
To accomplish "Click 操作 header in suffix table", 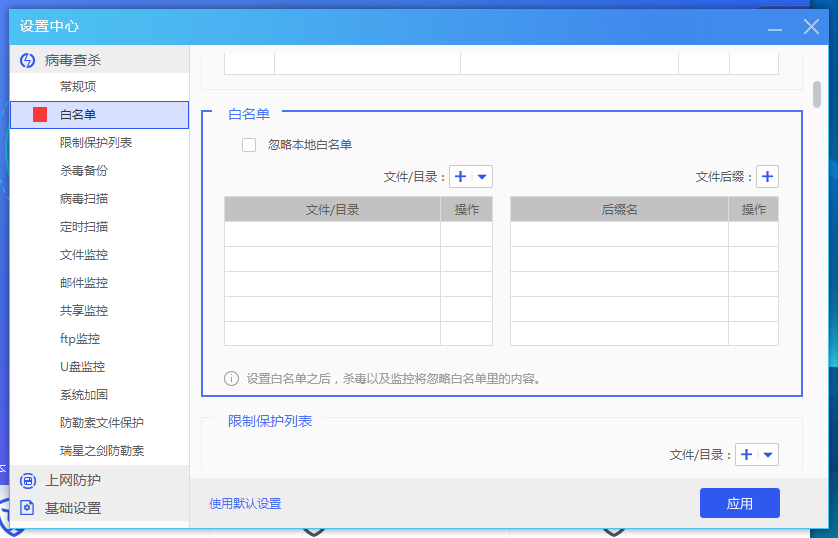I will click(x=754, y=209).
